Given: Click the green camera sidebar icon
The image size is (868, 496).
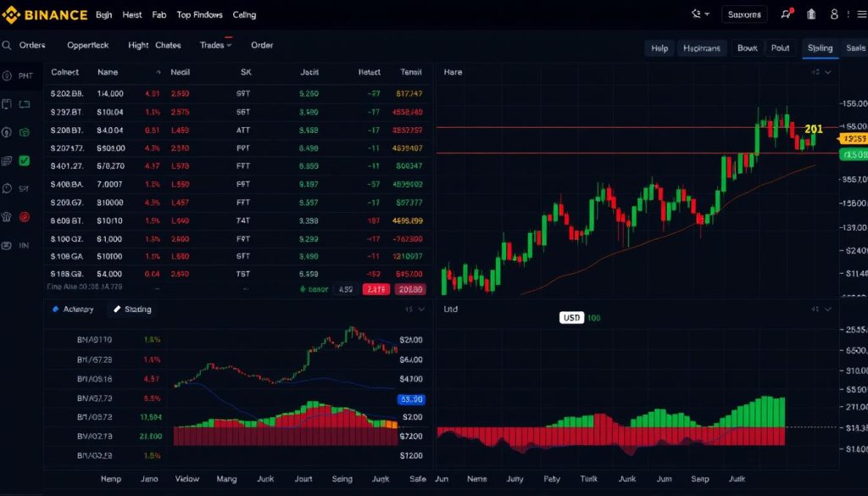Looking at the screenshot, I should tap(25, 132).
